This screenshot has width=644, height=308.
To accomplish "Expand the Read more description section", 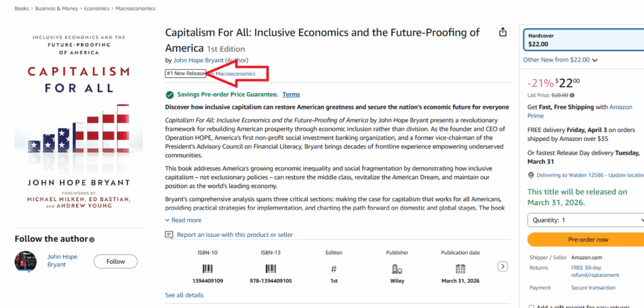I will (x=183, y=220).
